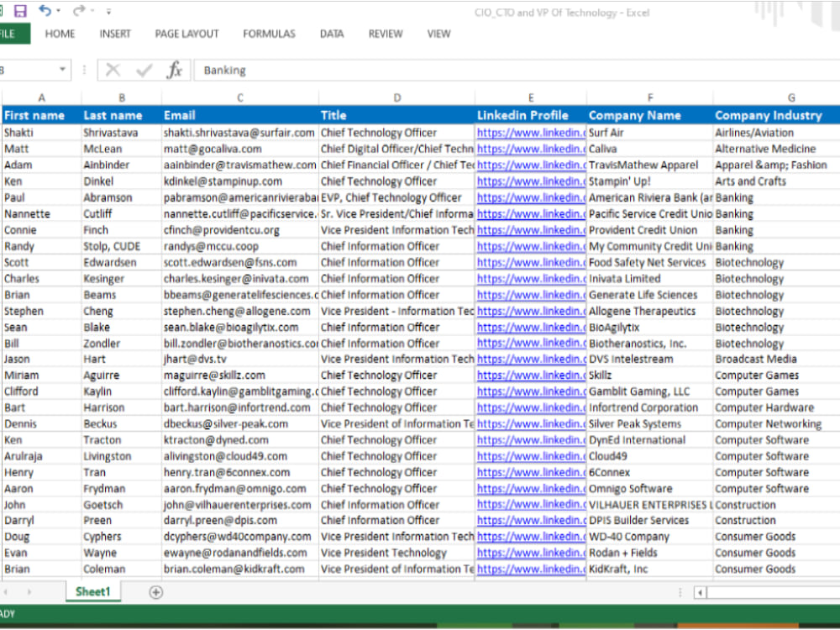Open LinkedIn link in KidKraft, Inc row
Screen dimensions: 840x630
click(531, 569)
